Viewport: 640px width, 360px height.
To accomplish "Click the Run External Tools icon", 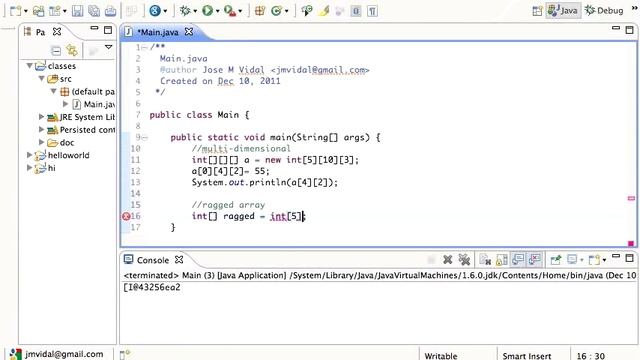I will pos(230,11).
